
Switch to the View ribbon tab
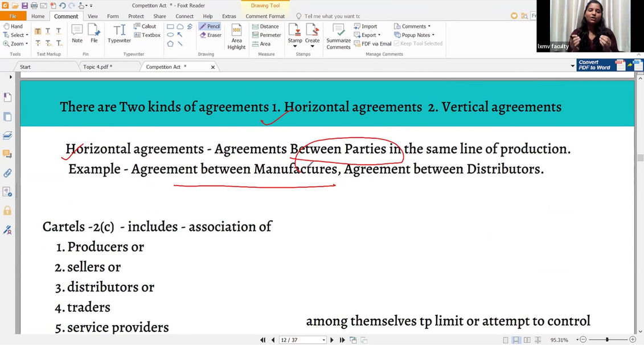[93, 16]
